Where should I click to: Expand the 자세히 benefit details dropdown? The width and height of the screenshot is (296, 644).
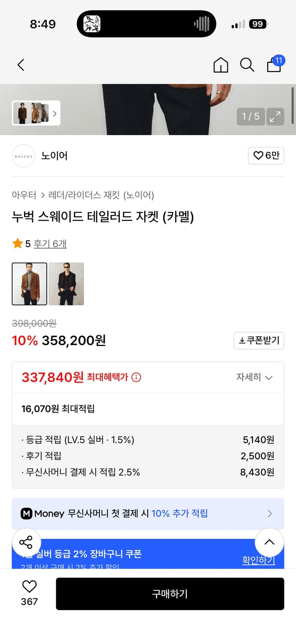point(255,377)
